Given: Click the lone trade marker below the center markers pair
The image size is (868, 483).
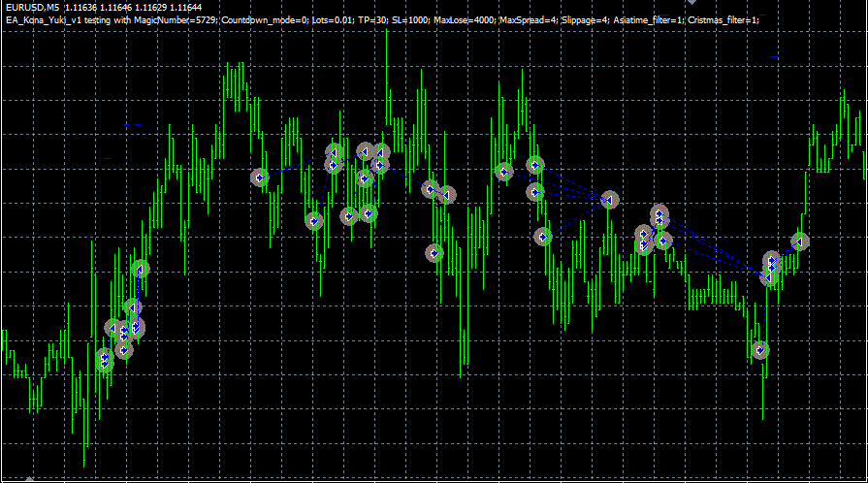Looking at the screenshot, I should 434,253.
